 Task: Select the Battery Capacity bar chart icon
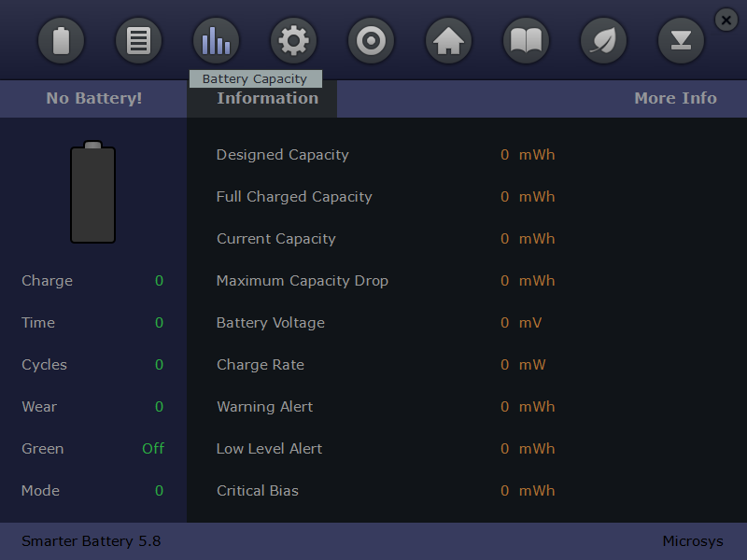point(216,41)
